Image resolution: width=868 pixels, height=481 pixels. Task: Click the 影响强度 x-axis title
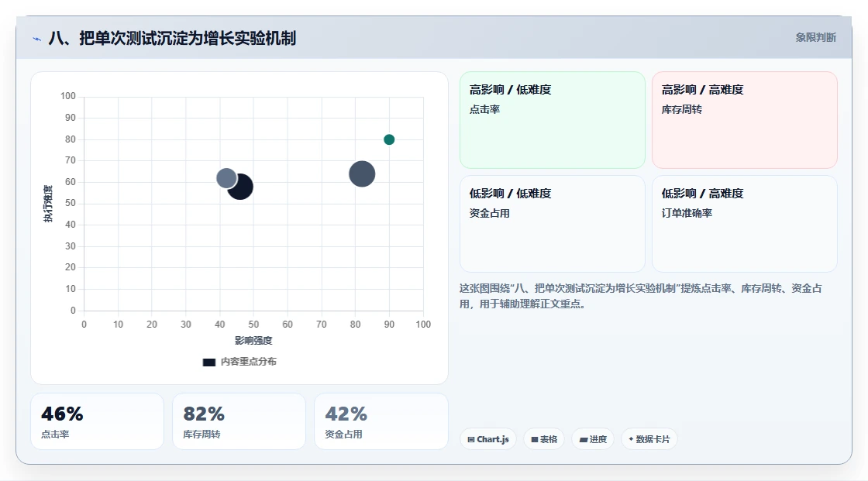(x=253, y=340)
